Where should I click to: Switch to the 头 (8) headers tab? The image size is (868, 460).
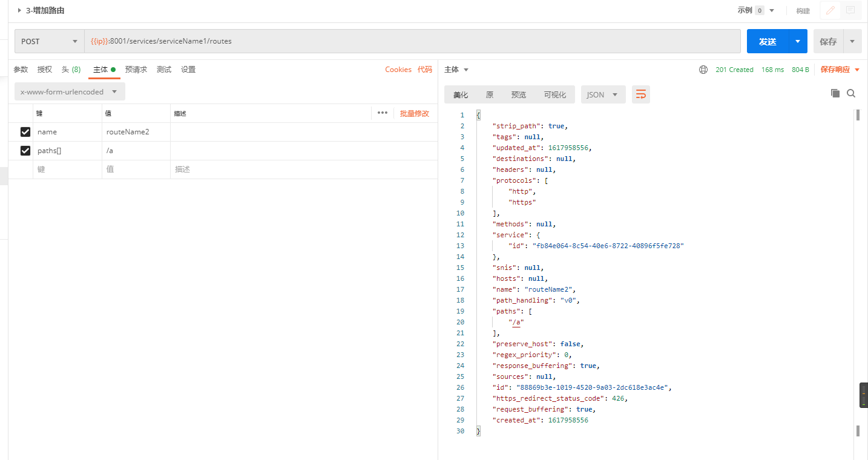coord(71,70)
